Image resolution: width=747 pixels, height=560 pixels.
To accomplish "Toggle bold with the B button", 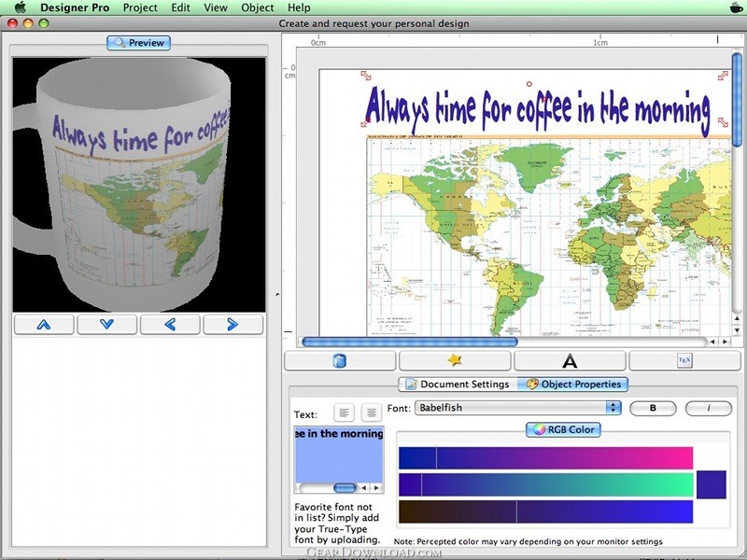I will coord(653,408).
